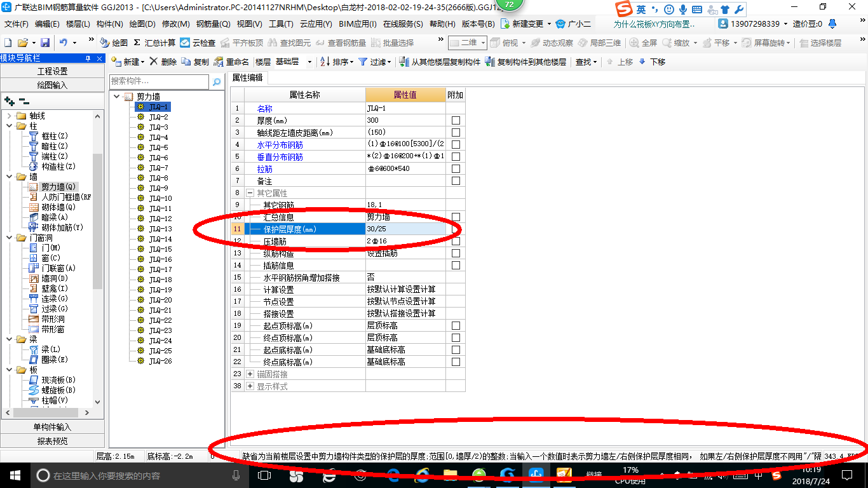Open the 排序 sort dropdown
Viewport: 868px width, 488px height.
point(351,62)
